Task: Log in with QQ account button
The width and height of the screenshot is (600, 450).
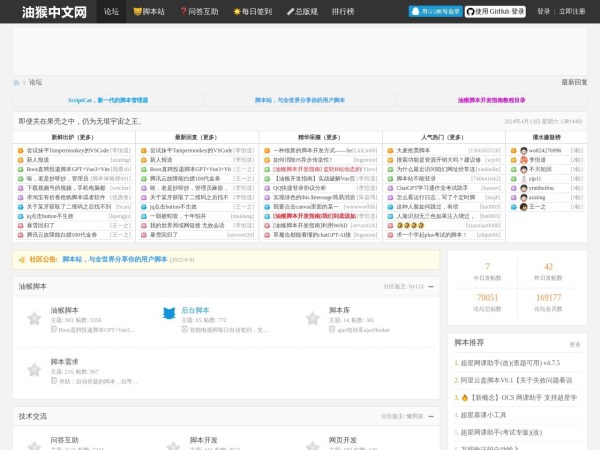Action: tap(435, 11)
